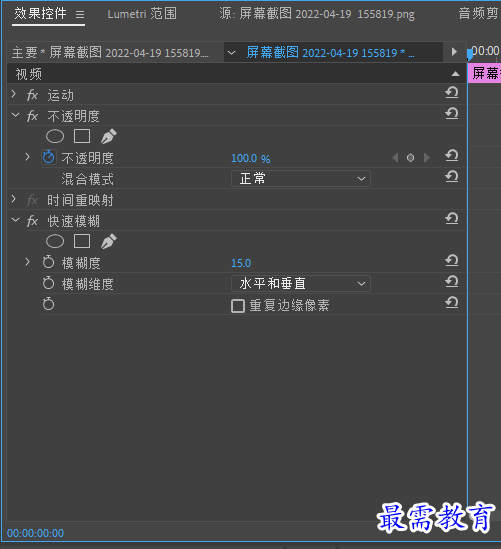Expand the 运动 effect
Viewport: 501px width, 549px height.
tap(14, 94)
